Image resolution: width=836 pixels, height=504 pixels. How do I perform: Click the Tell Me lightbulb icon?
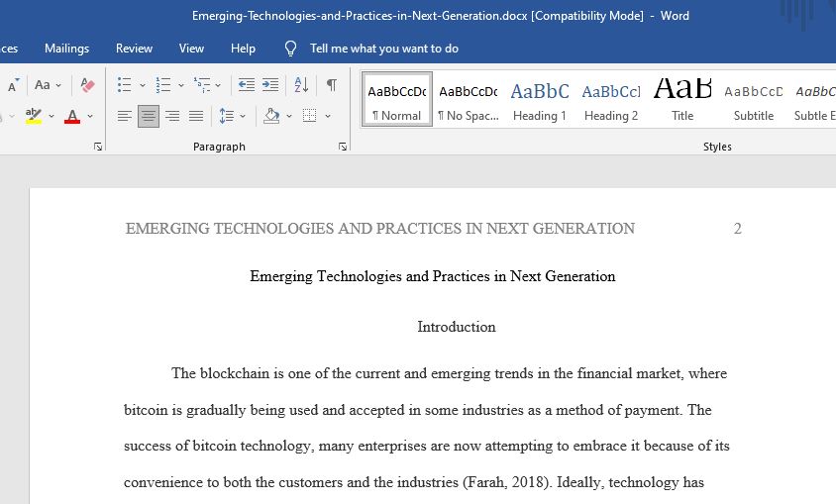[x=290, y=49]
